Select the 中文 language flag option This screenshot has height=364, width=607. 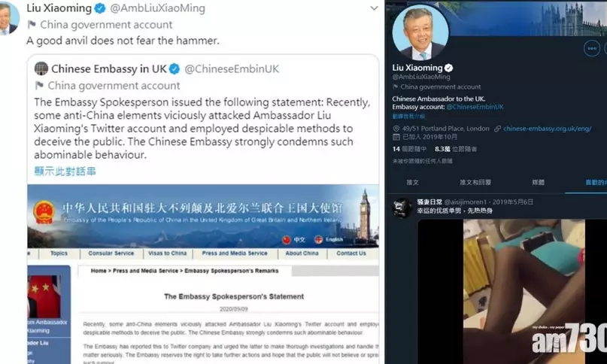[x=294, y=240]
